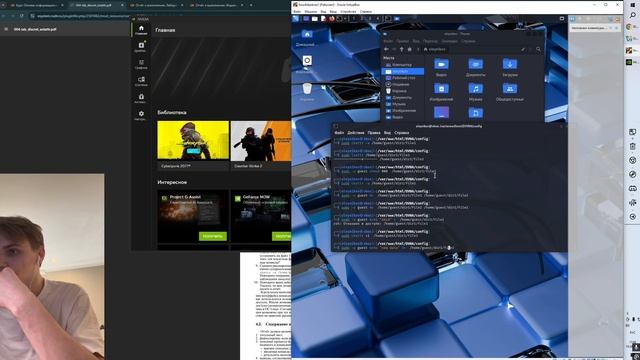Select Недавние in file manager places

[400, 84]
